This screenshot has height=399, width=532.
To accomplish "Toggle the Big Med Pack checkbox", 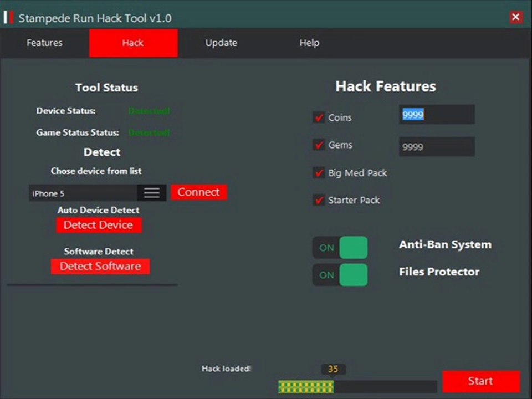I will coord(319,173).
